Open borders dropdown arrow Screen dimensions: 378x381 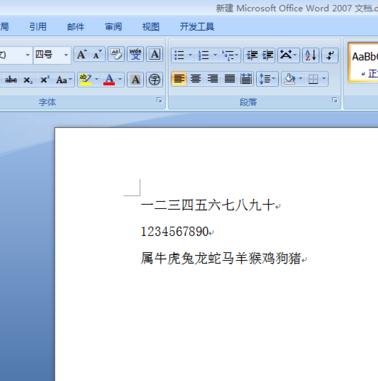pyautogui.click(x=324, y=79)
